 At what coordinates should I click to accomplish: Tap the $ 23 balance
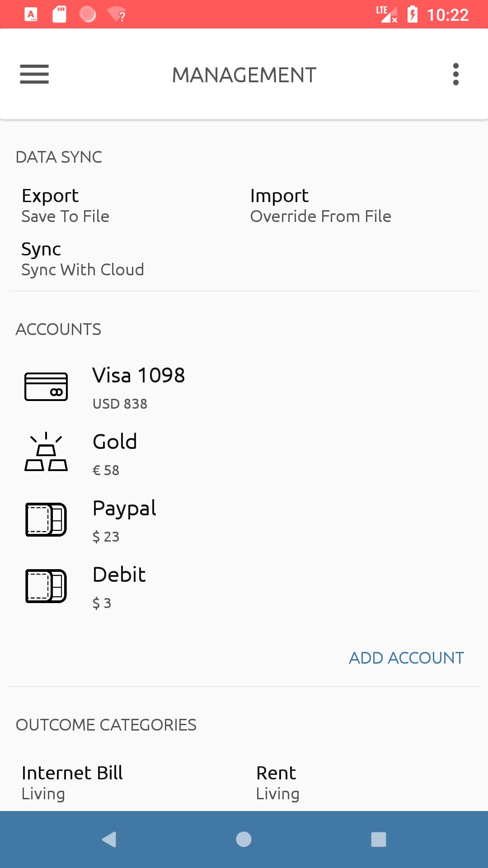point(106,537)
